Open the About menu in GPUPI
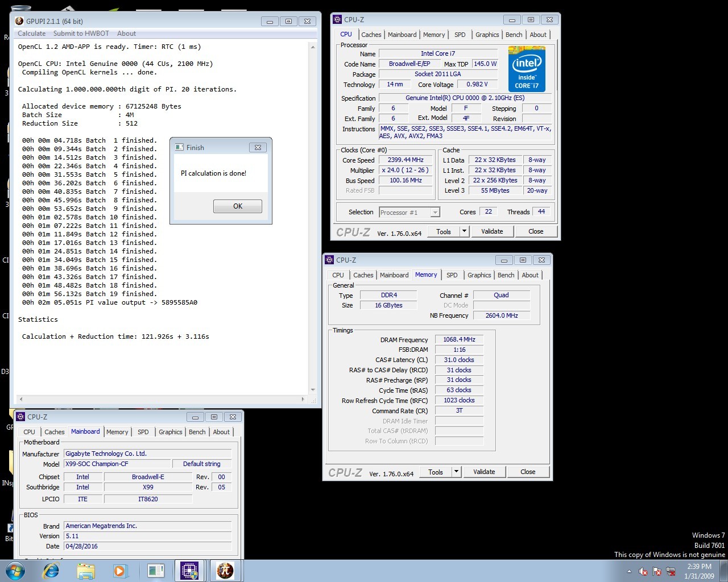 click(126, 34)
